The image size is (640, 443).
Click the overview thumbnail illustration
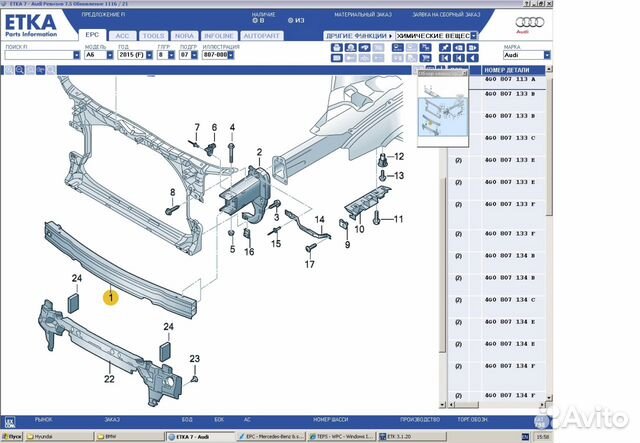[443, 111]
